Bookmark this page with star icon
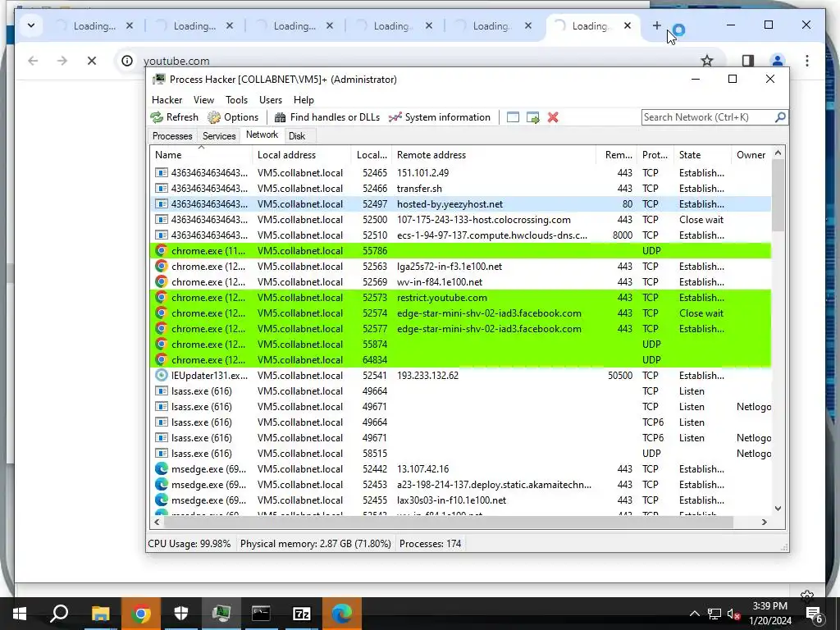Viewport: 840px width, 630px height. click(707, 61)
